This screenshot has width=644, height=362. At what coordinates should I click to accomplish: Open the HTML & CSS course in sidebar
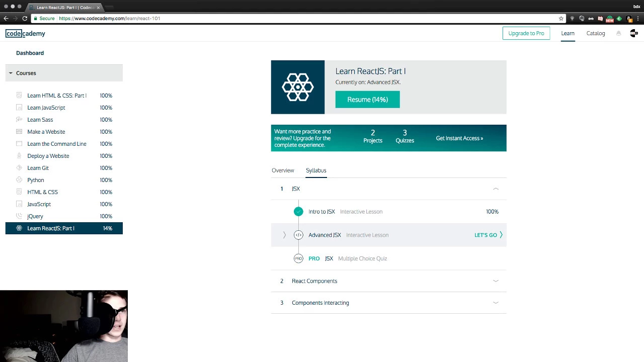coord(42,192)
